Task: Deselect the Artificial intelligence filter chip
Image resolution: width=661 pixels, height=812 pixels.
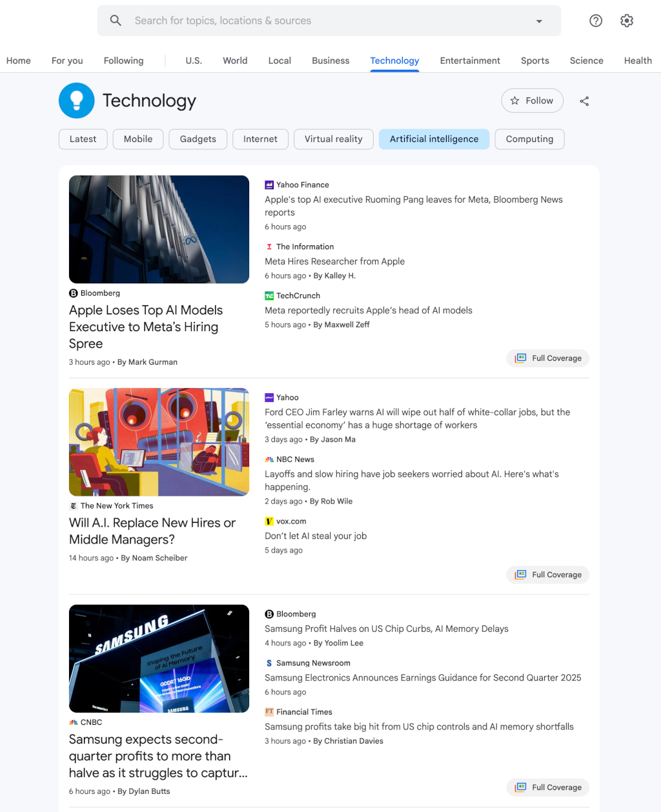Action: [434, 139]
